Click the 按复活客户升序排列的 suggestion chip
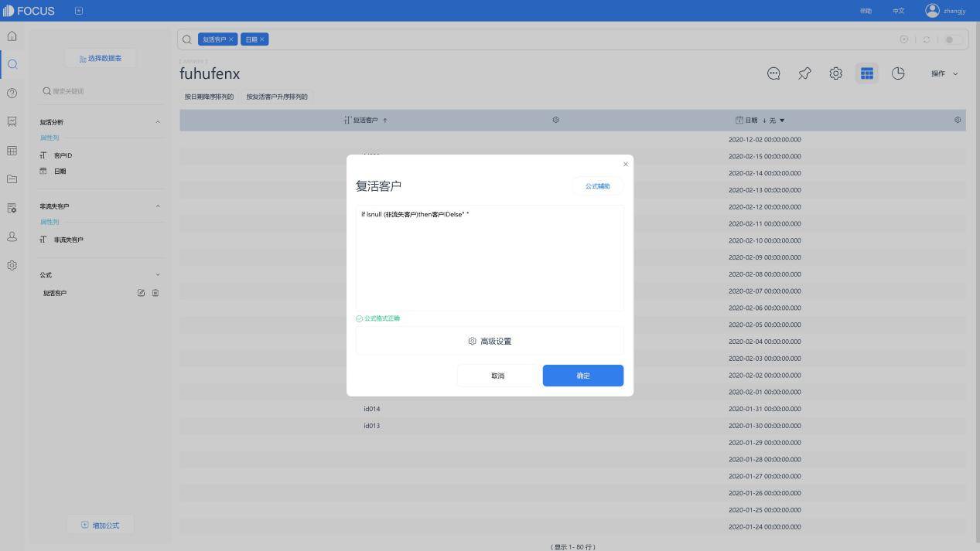The width and height of the screenshot is (980, 551). coord(277,97)
